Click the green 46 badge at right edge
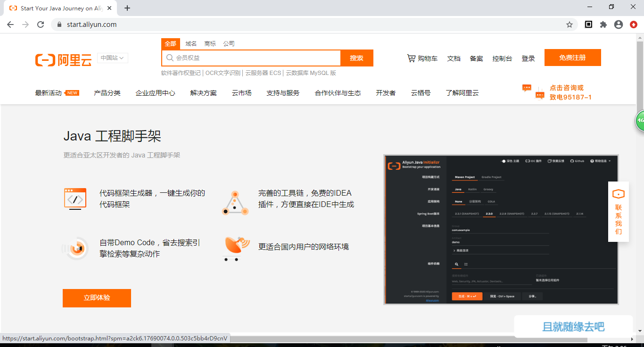The image size is (644, 347). [x=640, y=121]
